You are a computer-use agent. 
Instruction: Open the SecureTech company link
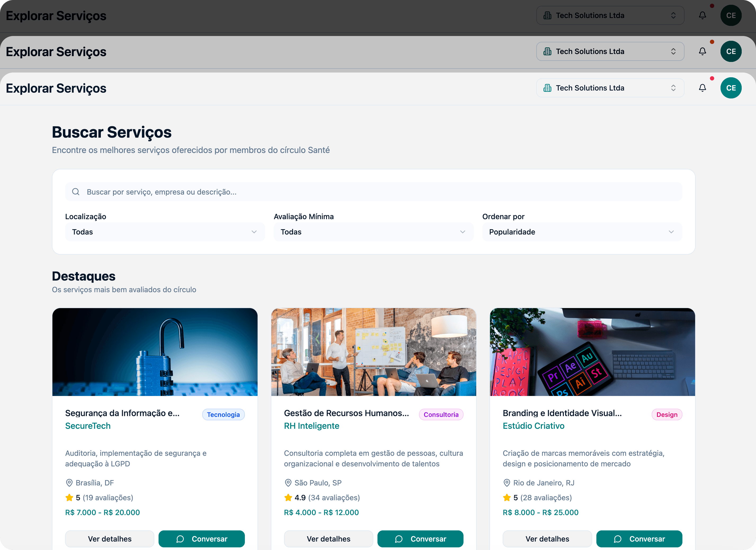(88, 426)
